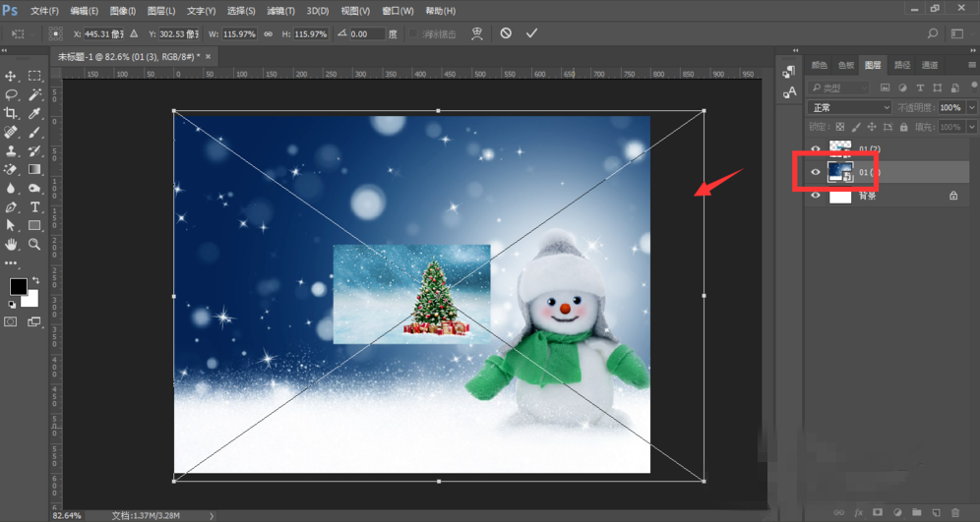
Task: Select the Sponge tool
Action: [34, 188]
